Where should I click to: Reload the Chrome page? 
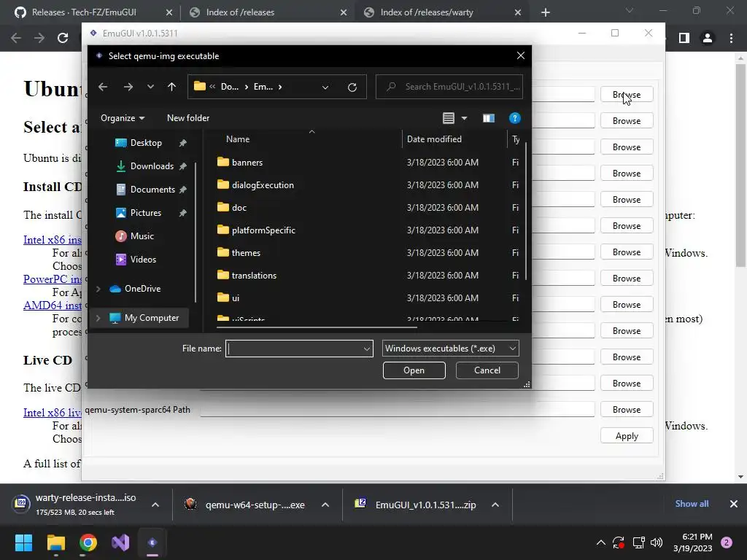tap(63, 38)
